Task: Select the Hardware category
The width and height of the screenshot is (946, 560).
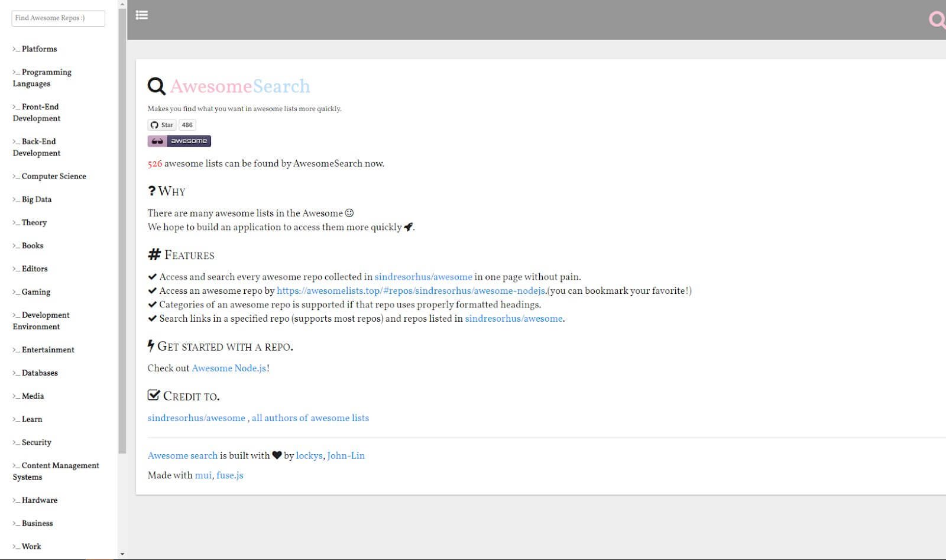Action: 35,500
